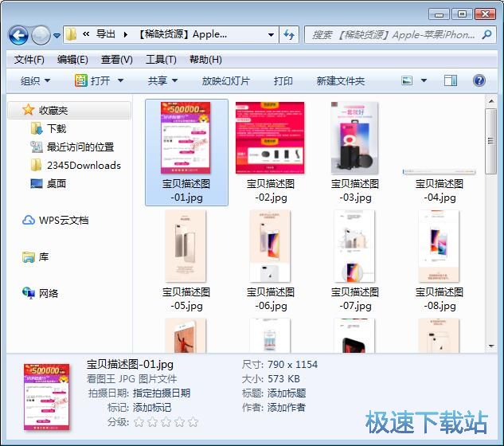Open the 工具(T) menu

[x=161, y=60]
